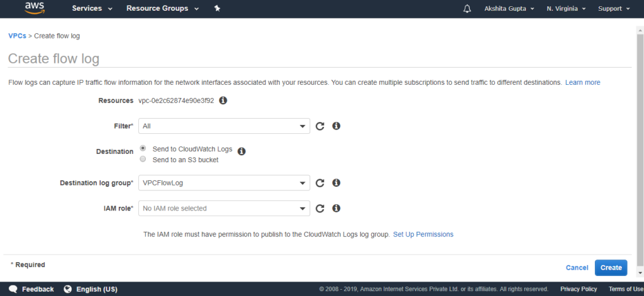
Task: Click the Create button
Action: (611, 268)
